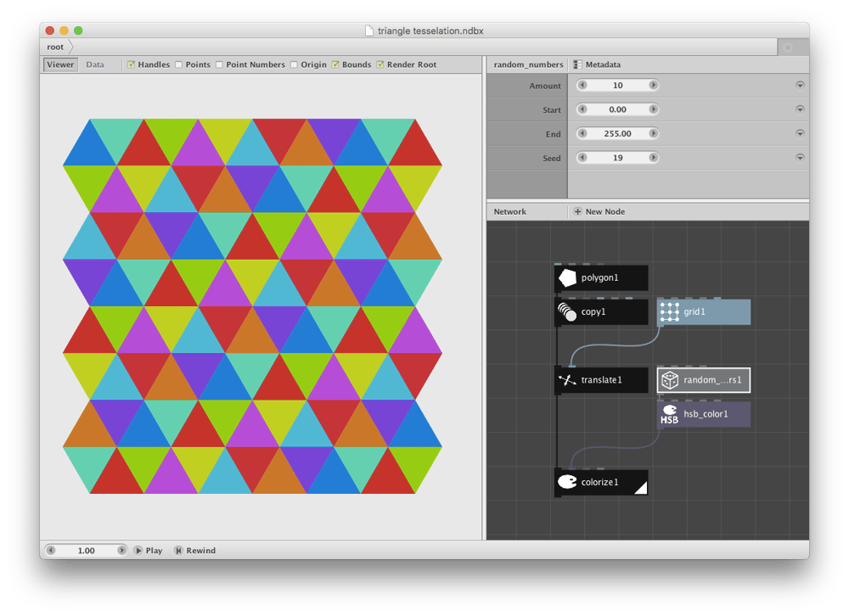
Task: Select the grid1 node label
Action: click(x=694, y=311)
